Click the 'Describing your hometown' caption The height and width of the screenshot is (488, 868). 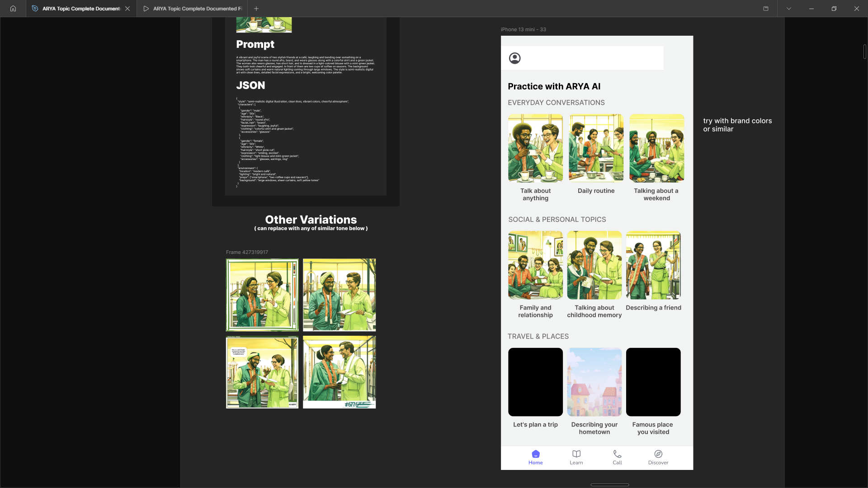pos(594,428)
